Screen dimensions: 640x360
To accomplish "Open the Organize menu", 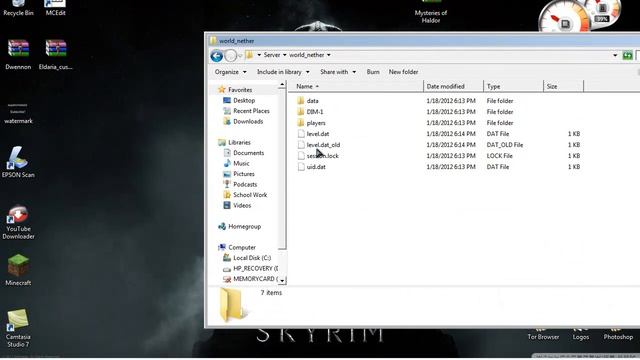I will click(x=231, y=72).
